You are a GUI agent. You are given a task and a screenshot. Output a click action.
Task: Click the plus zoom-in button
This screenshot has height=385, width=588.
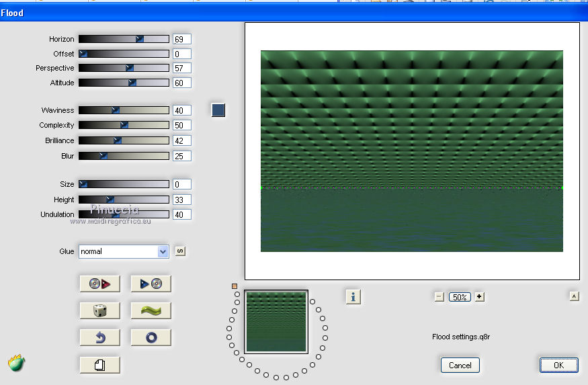[x=479, y=297]
